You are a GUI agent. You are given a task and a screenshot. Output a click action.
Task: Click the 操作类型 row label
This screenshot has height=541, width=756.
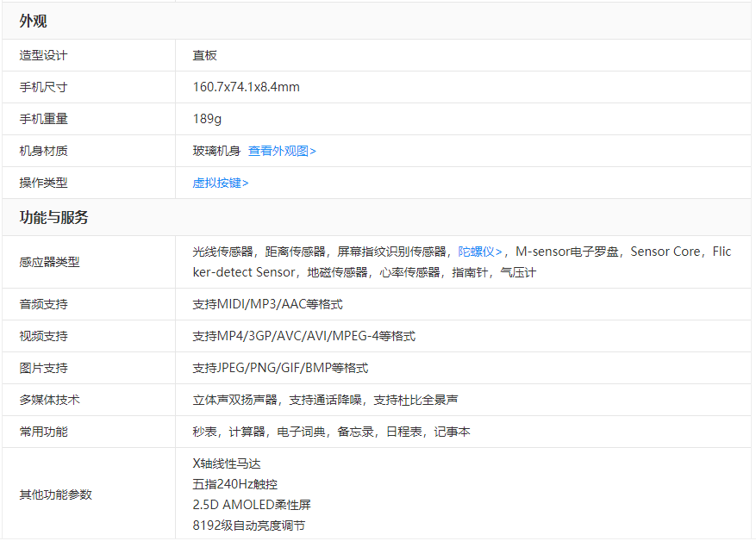click(x=37, y=182)
